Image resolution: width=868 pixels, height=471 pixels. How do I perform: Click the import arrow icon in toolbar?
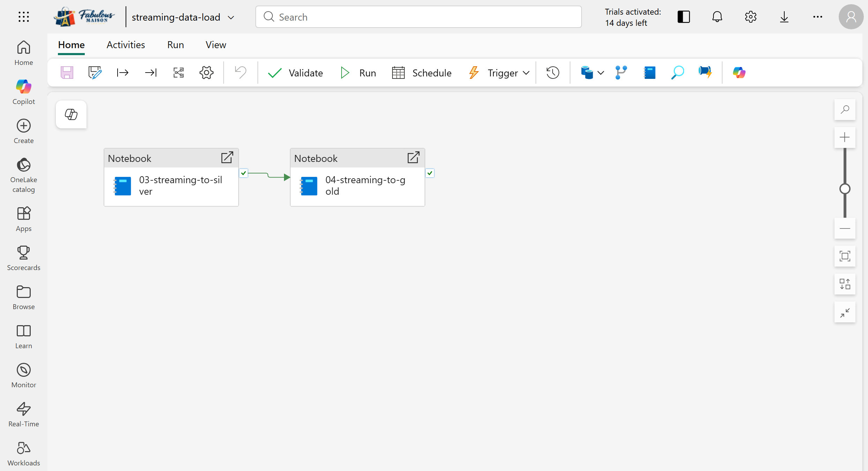tap(150, 73)
